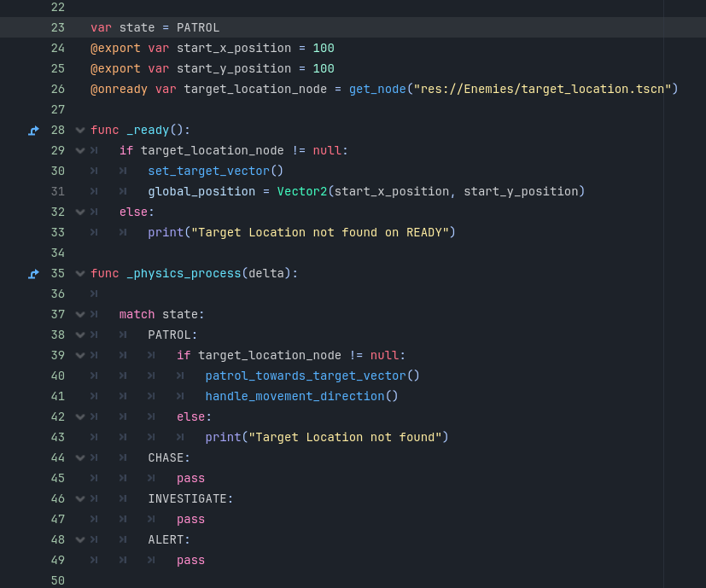
Task: Click the _physics_process function name
Action: click(184, 274)
